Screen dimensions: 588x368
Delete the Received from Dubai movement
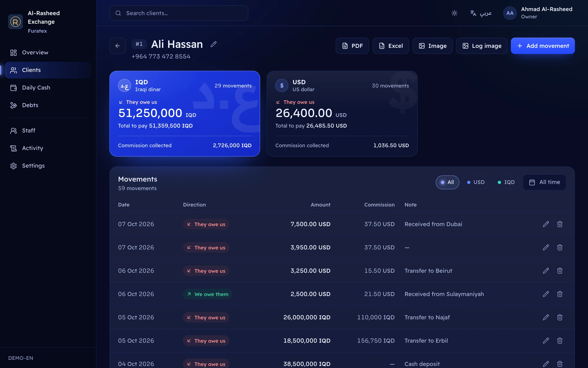560,224
